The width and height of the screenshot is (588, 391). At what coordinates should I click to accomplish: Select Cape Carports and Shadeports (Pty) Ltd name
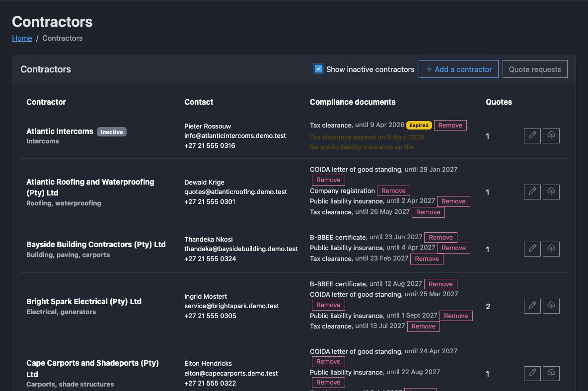coord(93,369)
